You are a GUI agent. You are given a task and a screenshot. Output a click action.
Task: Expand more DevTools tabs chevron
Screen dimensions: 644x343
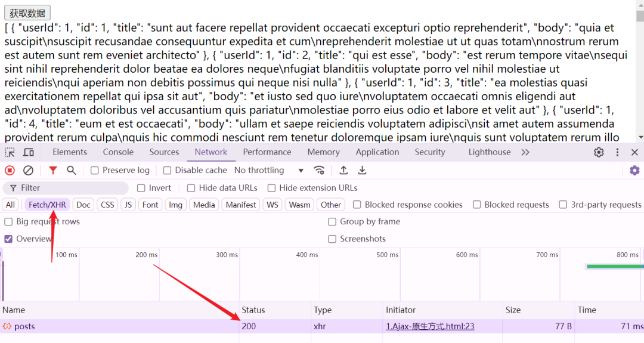(x=525, y=153)
